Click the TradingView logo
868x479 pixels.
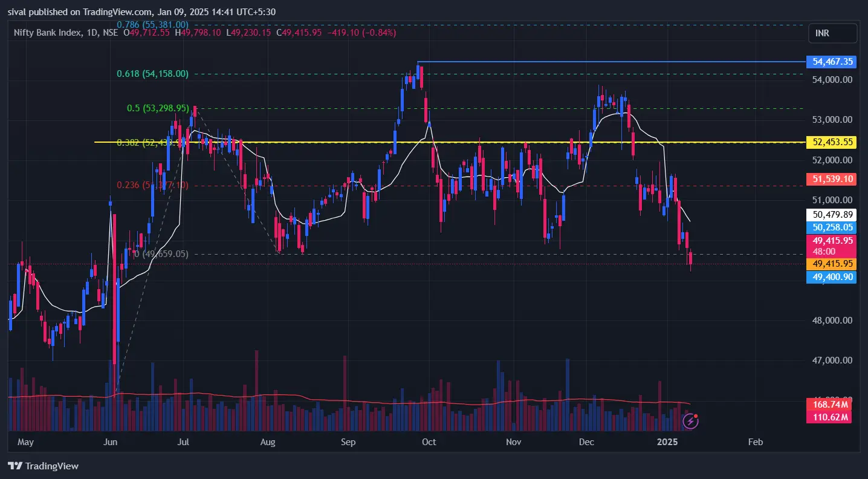43,466
